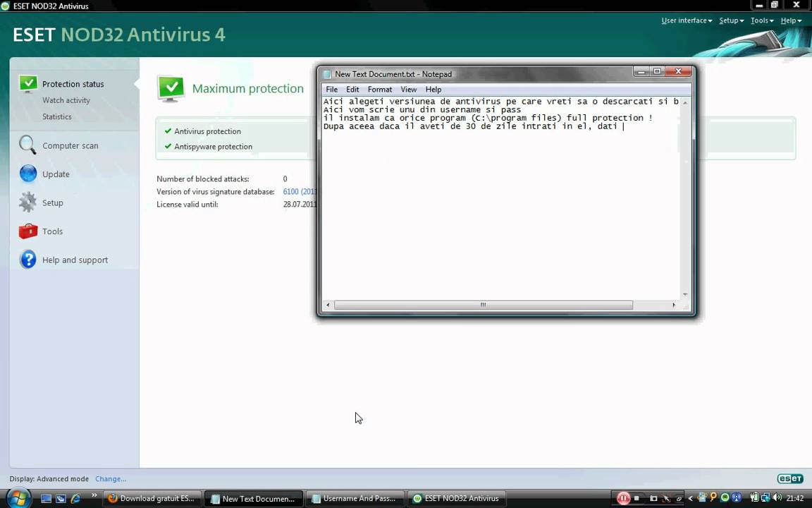Click the volume speaker tray icon
Screen dimensions: 812x508
click(x=776, y=497)
